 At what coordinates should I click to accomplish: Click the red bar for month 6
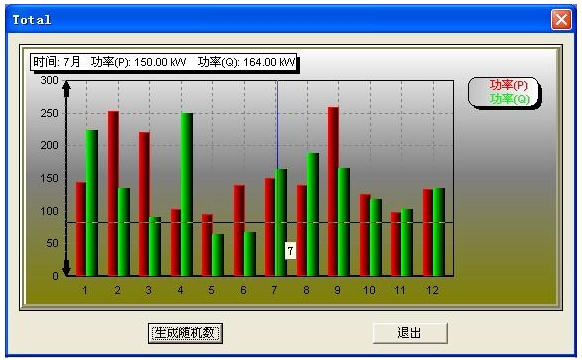point(239,230)
